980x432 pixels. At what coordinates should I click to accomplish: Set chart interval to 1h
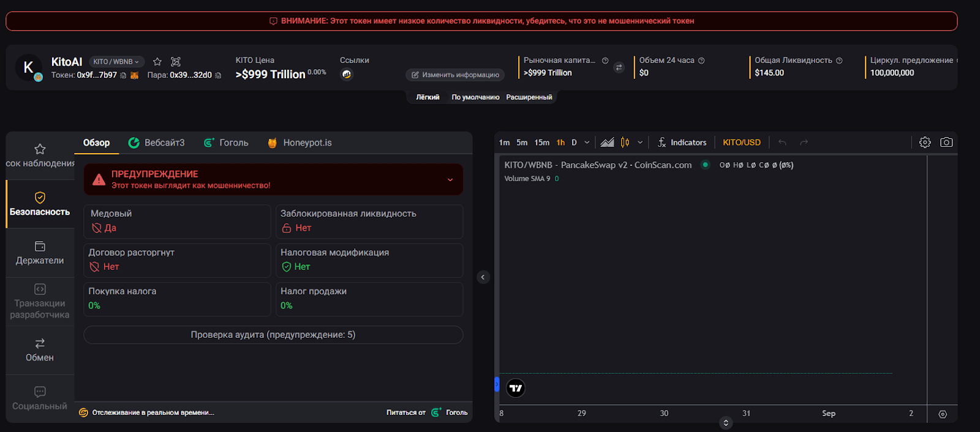561,143
